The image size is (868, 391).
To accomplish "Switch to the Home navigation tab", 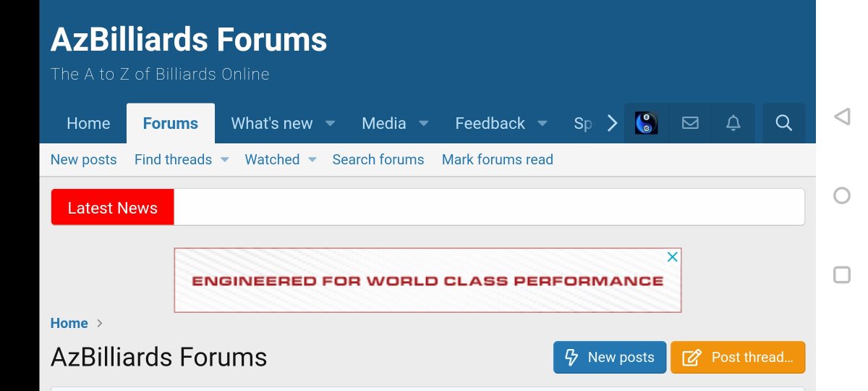I will coord(88,123).
